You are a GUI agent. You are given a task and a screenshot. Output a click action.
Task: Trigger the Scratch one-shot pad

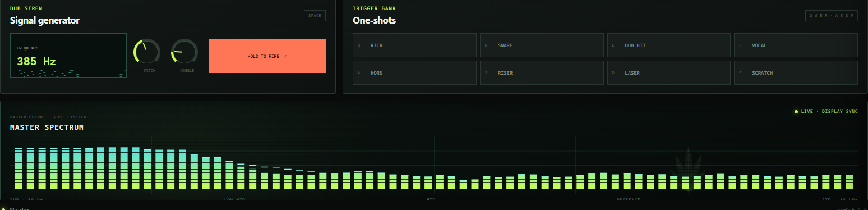tap(796, 73)
